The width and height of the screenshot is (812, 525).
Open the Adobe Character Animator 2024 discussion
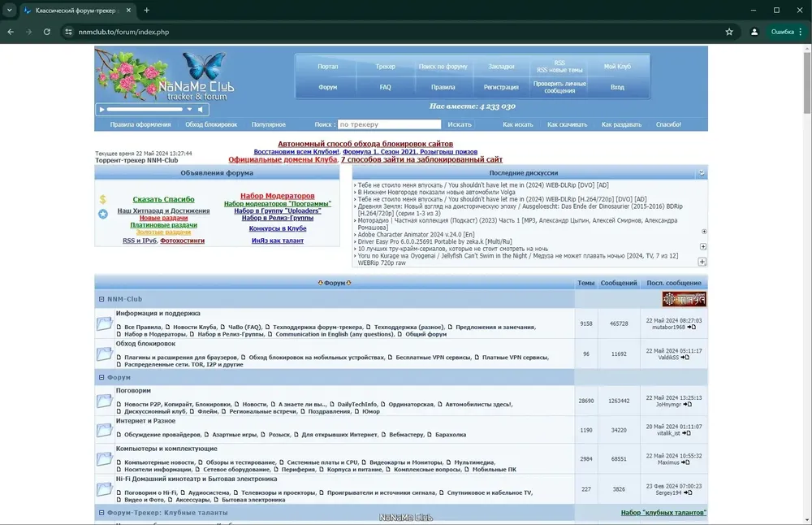pyautogui.click(x=416, y=234)
